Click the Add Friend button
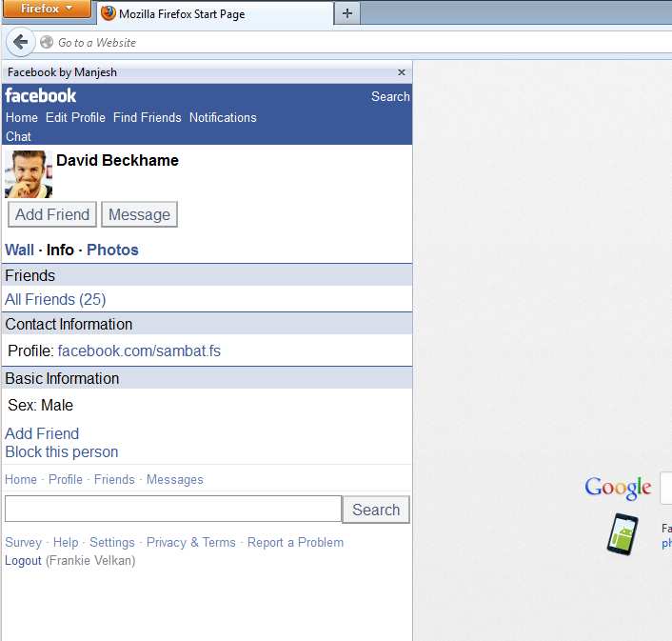This screenshot has width=672, height=641. click(x=52, y=214)
